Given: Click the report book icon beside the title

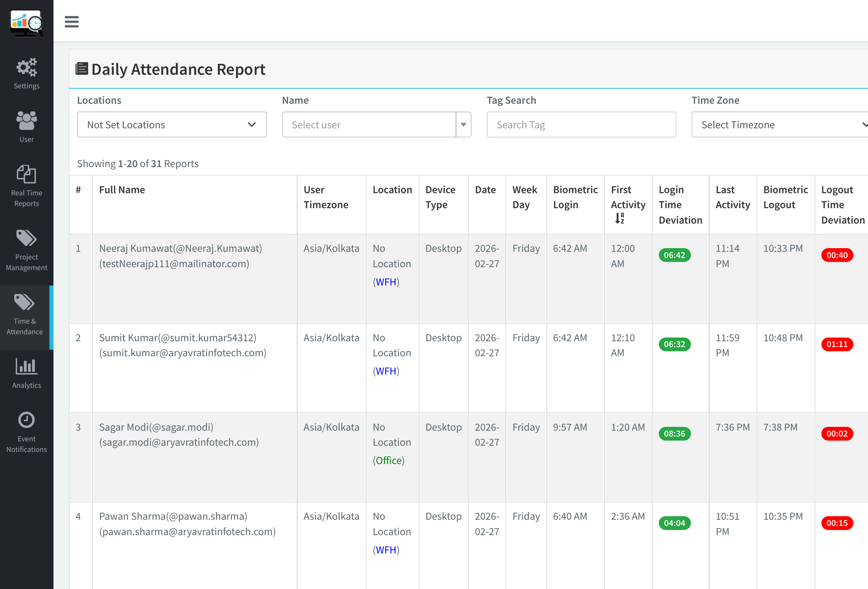Looking at the screenshot, I should click(81, 69).
